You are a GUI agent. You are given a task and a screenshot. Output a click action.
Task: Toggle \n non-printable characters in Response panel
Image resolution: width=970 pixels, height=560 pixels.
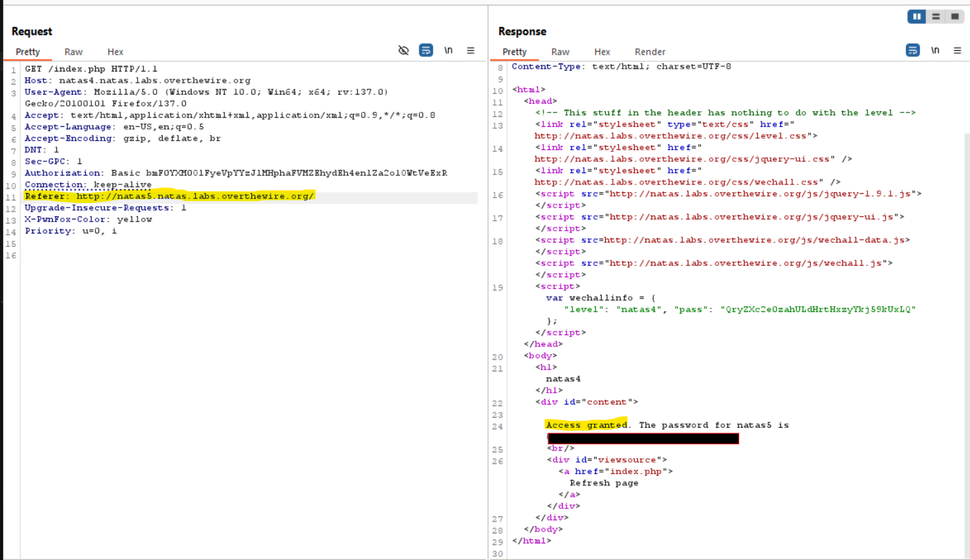935,50
